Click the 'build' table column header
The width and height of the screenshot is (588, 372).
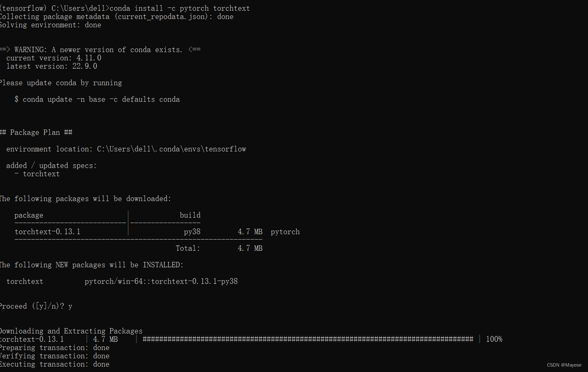[190, 215]
